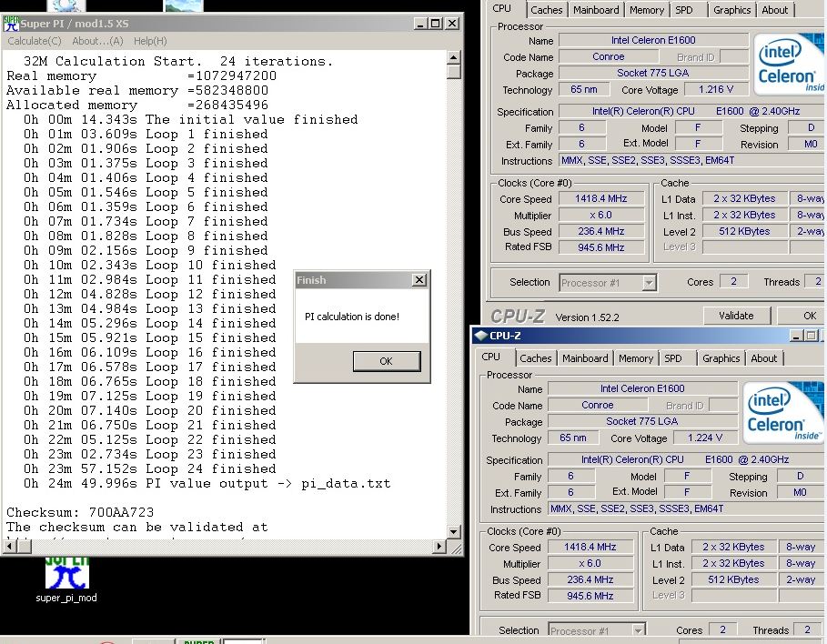This screenshot has width=827, height=644.
Task: Switch to Mainboard tab in upper CPU-Z window
Action: tap(596, 10)
